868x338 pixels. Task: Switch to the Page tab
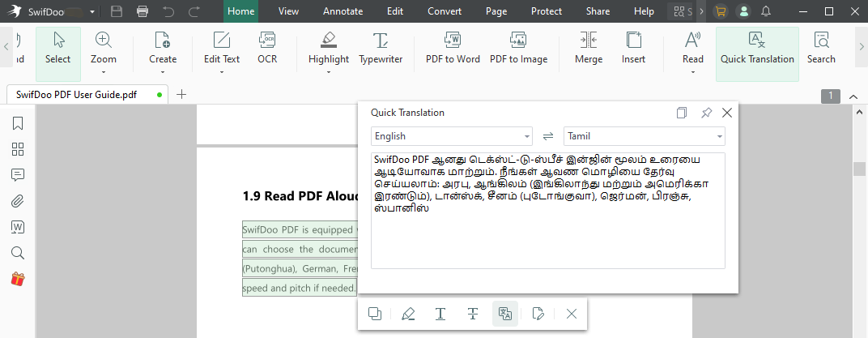tap(496, 11)
